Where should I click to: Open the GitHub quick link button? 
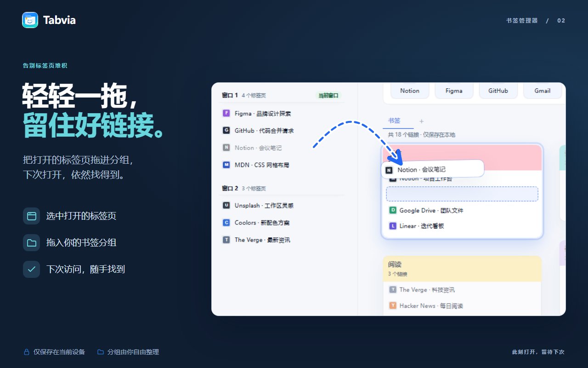coord(498,91)
